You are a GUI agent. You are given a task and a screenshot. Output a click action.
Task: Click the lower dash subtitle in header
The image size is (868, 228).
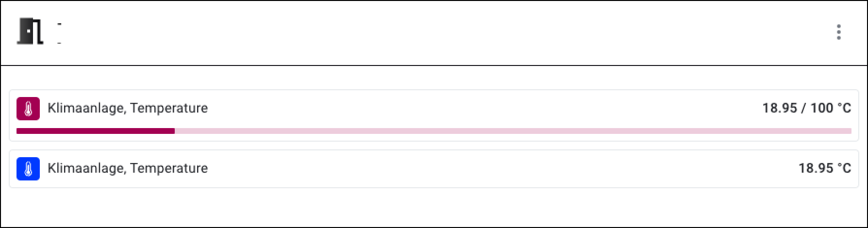[59, 44]
